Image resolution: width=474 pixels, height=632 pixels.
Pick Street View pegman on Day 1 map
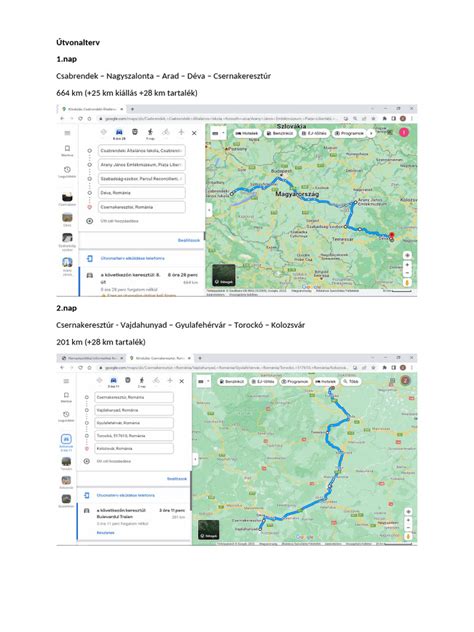tap(407, 283)
